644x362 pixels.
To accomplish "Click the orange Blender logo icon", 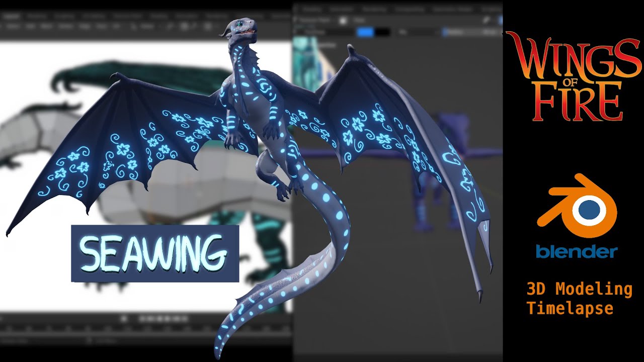I will point(577,207).
